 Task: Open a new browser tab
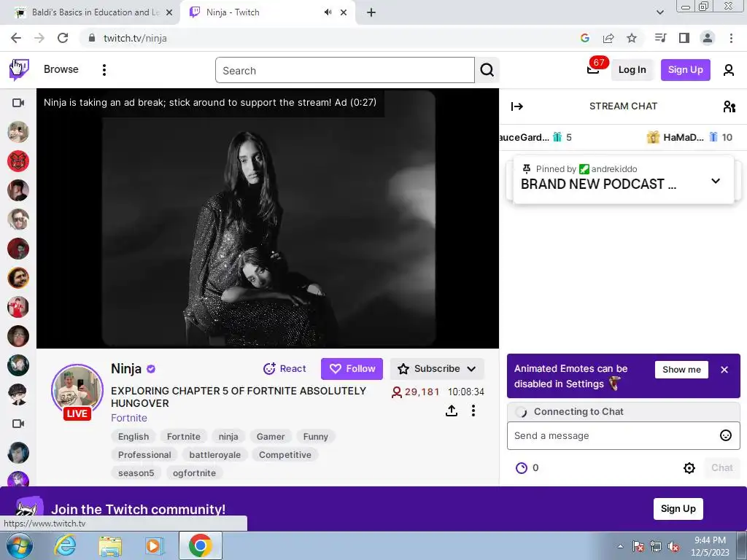pyautogui.click(x=371, y=12)
